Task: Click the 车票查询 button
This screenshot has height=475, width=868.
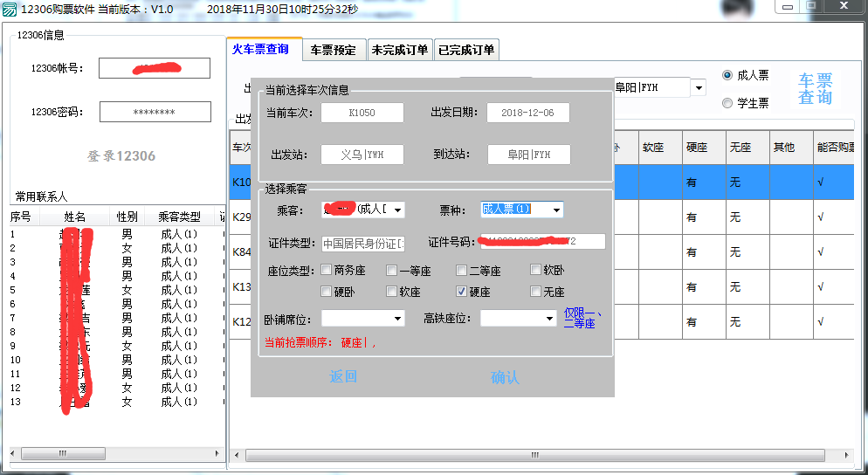Action: [x=815, y=88]
